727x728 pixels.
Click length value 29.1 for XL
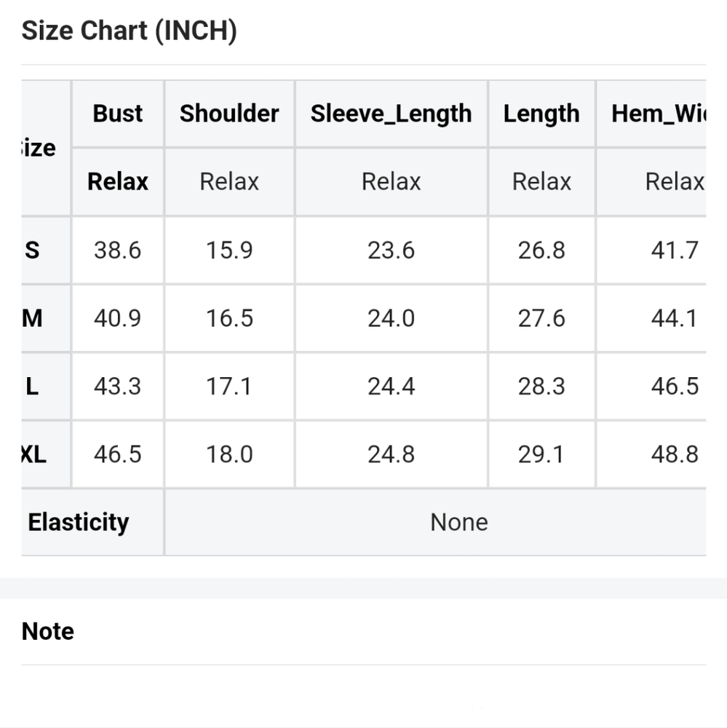(541, 454)
